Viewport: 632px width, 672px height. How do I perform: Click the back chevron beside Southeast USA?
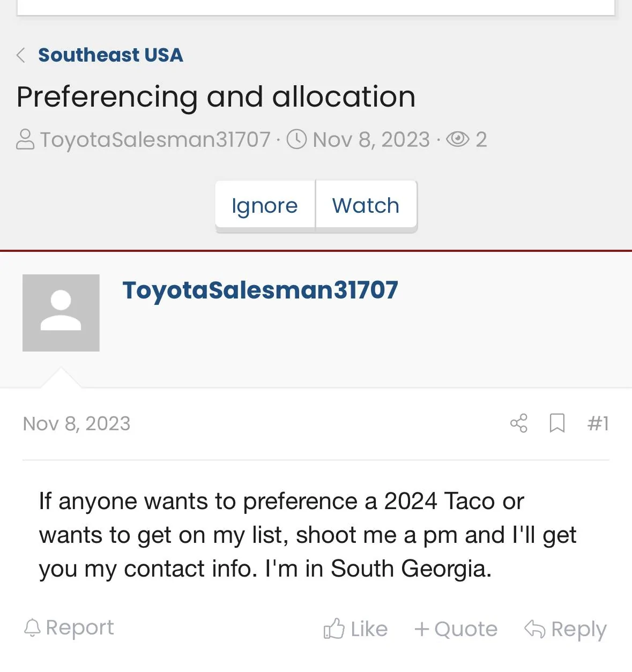[x=21, y=55]
